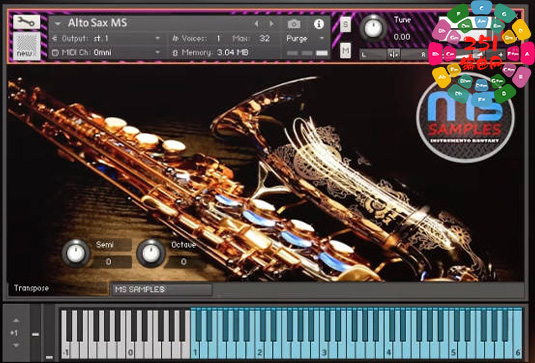
Task: Click the Semi value field
Action: 109,262
